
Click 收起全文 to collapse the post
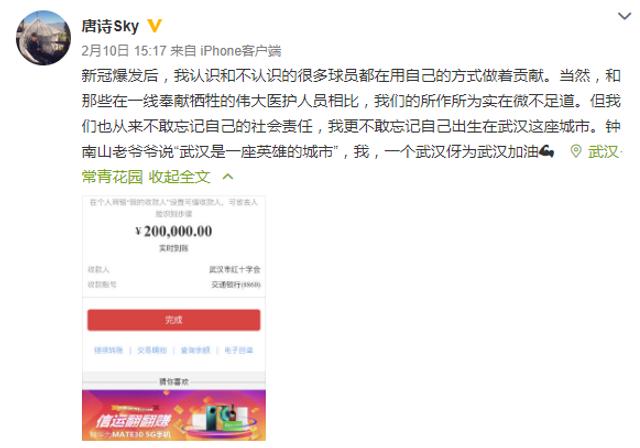180,177
